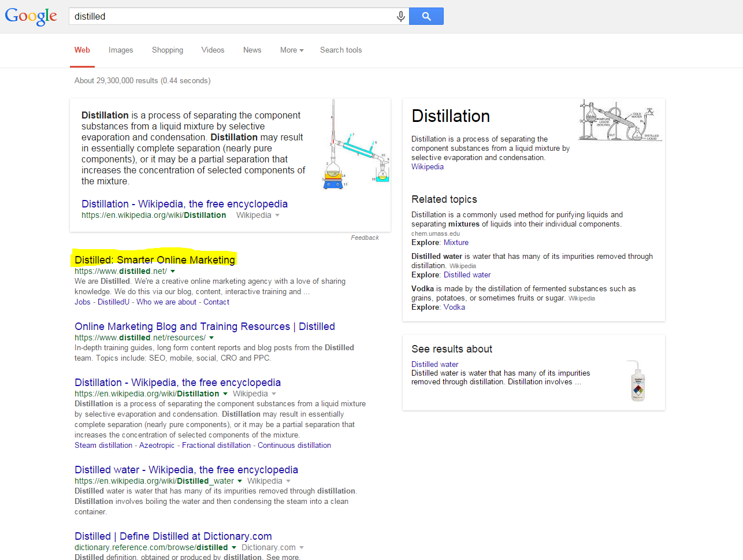Click the 'See results about' heading
The width and height of the screenshot is (743, 560).
click(452, 349)
